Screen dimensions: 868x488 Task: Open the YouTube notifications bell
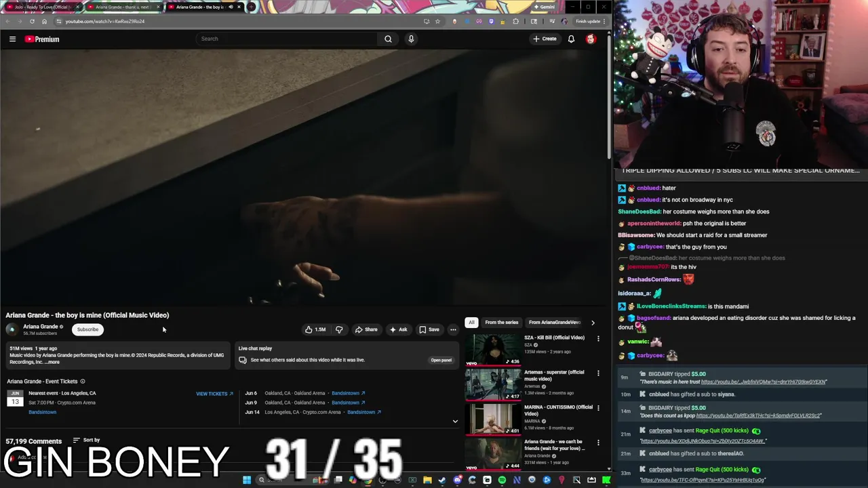[x=571, y=39]
